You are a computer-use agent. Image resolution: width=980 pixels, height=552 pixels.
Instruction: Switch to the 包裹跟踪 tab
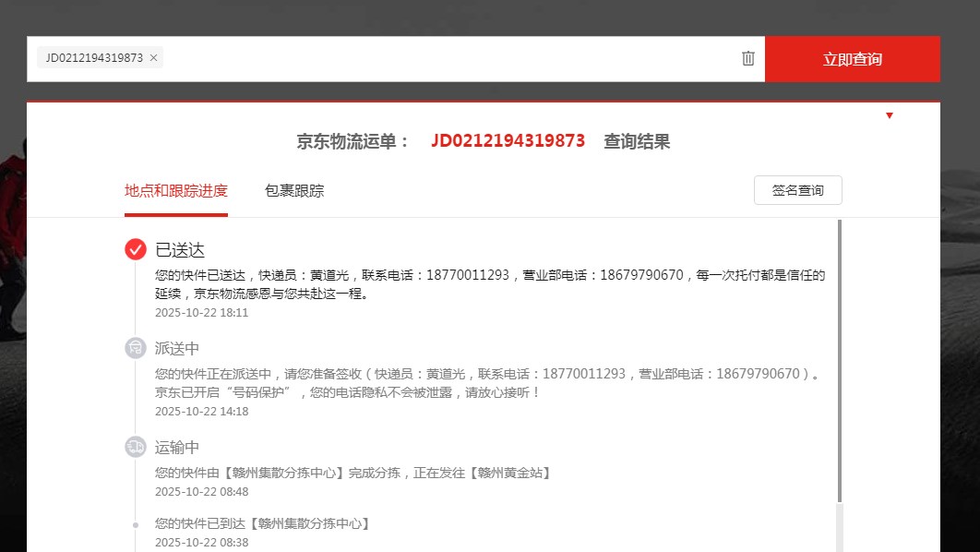point(294,191)
